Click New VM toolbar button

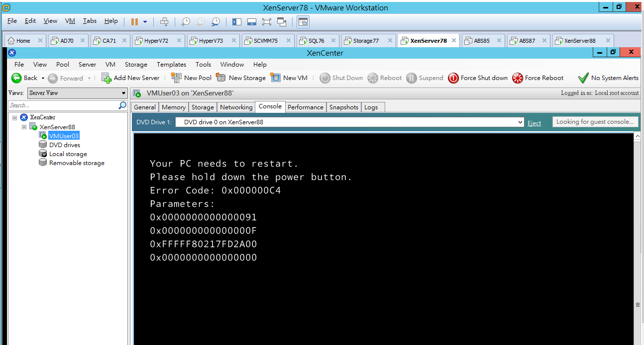[289, 78]
